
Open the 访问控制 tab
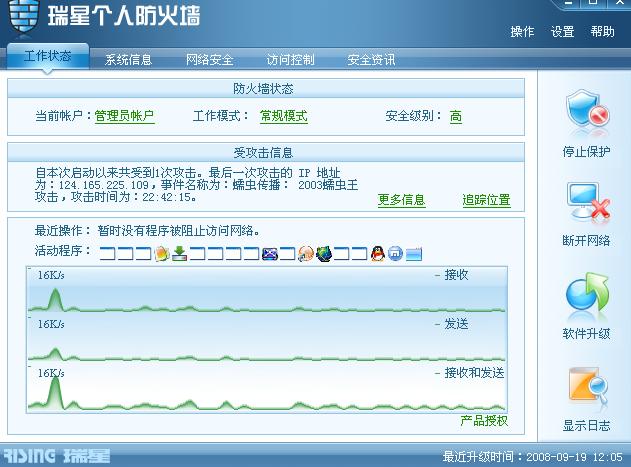point(290,60)
